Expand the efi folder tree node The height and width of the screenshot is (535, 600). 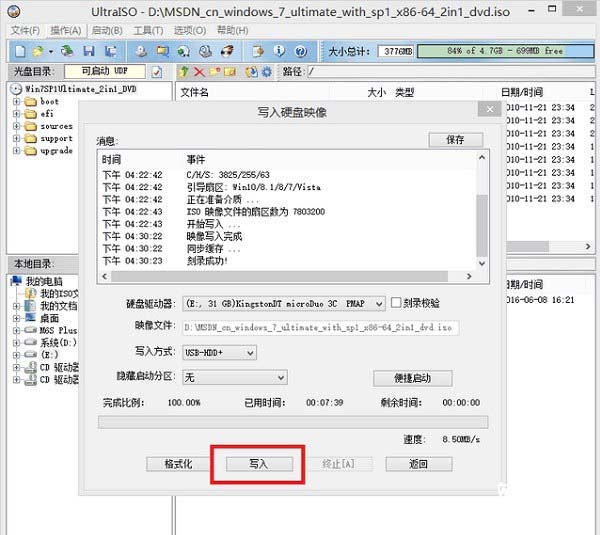(x=16, y=114)
